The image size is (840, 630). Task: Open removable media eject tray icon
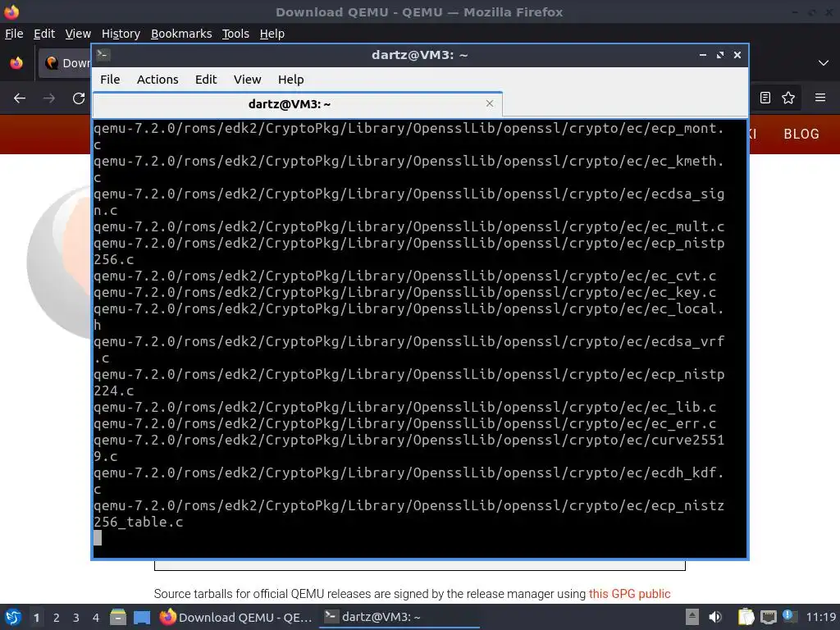[x=692, y=617]
